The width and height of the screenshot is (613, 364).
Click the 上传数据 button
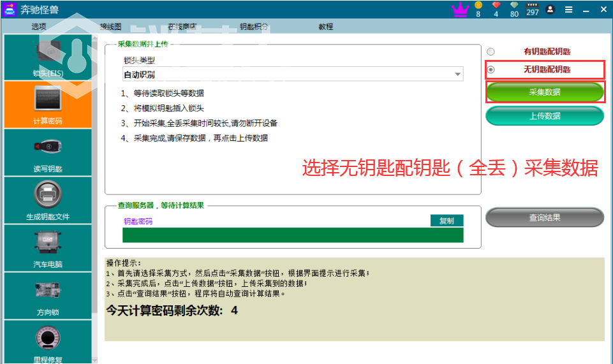[x=545, y=116]
